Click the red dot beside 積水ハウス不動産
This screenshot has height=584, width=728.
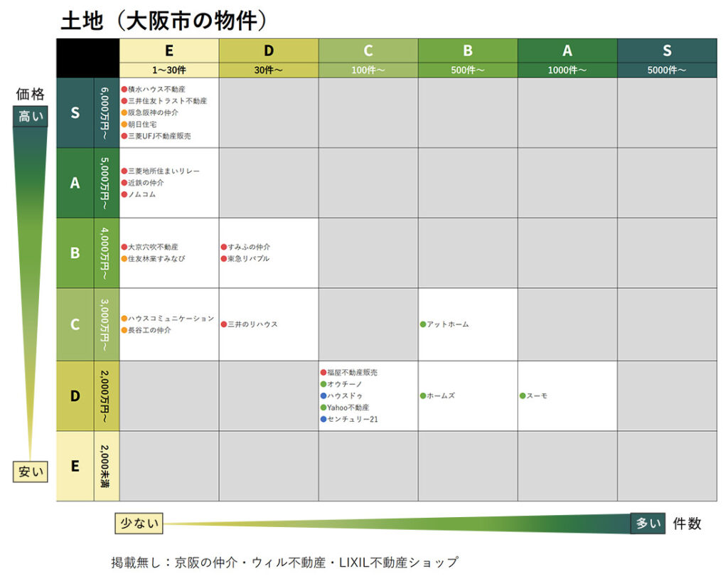(x=124, y=90)
